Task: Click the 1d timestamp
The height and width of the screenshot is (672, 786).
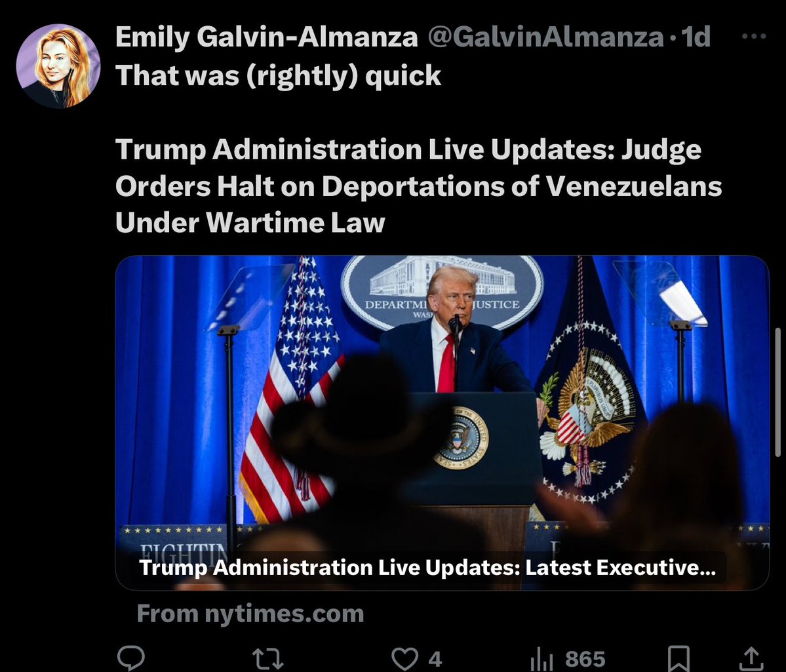Action: coord(696,37)
